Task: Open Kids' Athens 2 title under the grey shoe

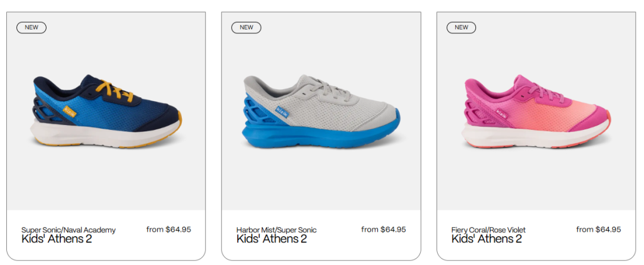Action: tap(272, 239)
